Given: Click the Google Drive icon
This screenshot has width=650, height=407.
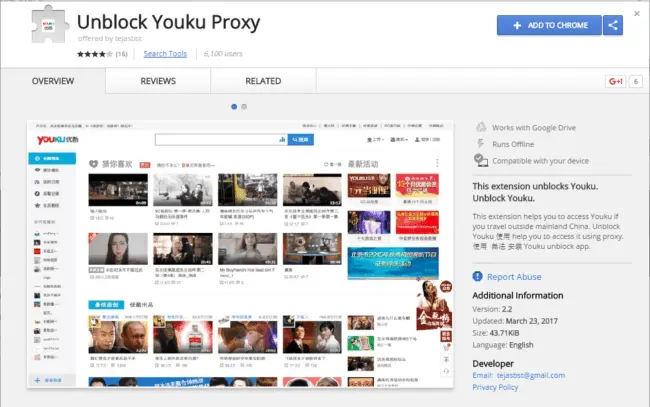Looking at the screenshot, I should [481, 127].
